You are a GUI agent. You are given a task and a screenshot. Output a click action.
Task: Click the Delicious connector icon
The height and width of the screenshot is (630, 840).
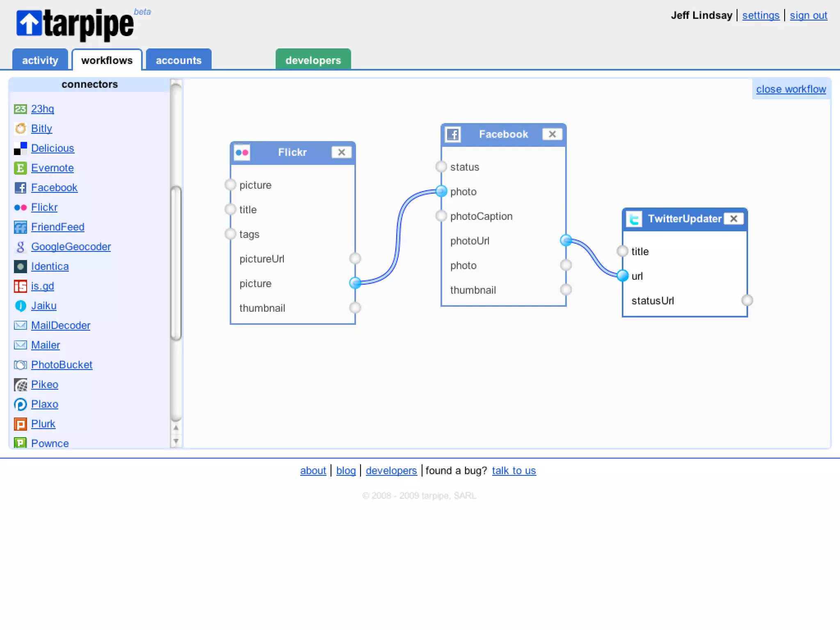[x=20, y=148]
